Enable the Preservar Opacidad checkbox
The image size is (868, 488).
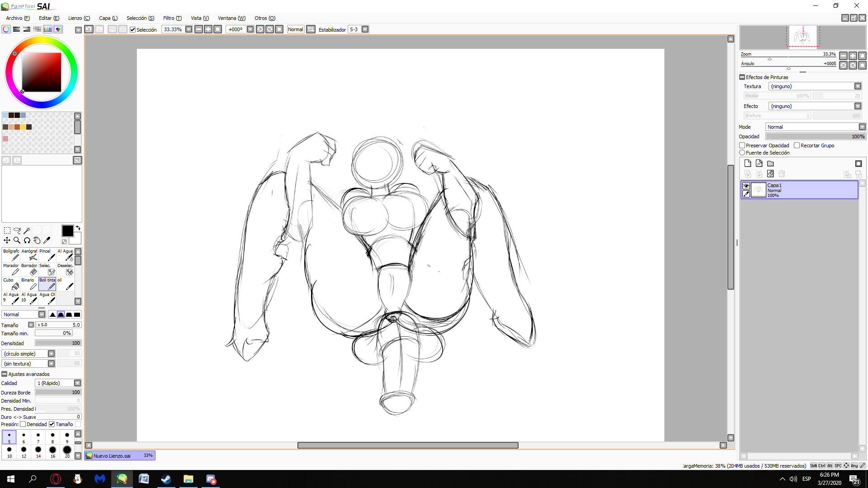pos(742,145)
